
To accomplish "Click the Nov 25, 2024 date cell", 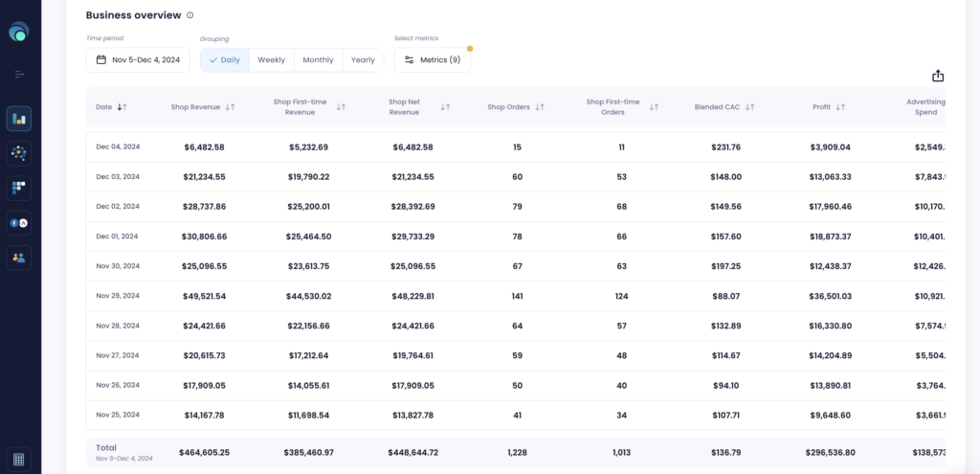I will [x=118, y=415].
